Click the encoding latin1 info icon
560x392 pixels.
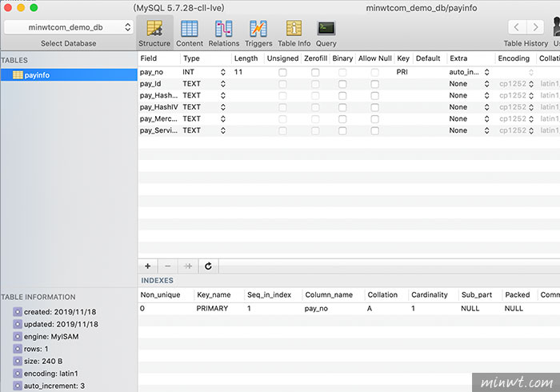18,374
